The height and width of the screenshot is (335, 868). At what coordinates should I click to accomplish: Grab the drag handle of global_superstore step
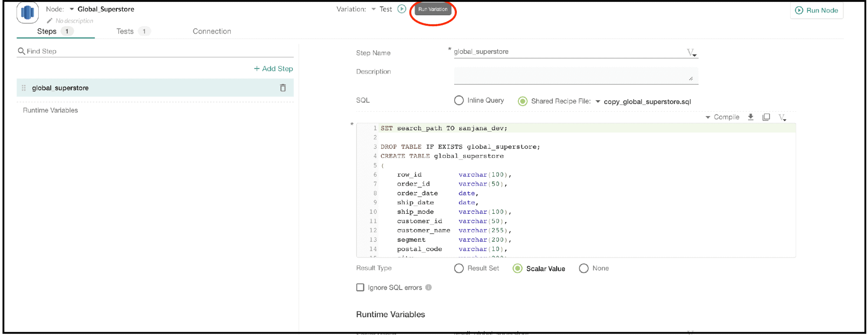(24, 88)
